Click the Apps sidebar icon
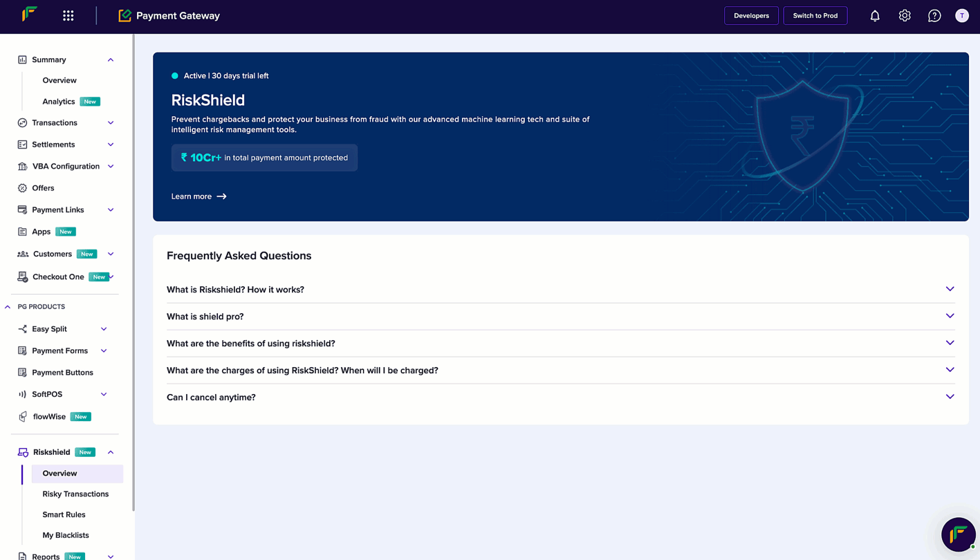The height and width of the screenshot is (560, 980). (22, 232)
